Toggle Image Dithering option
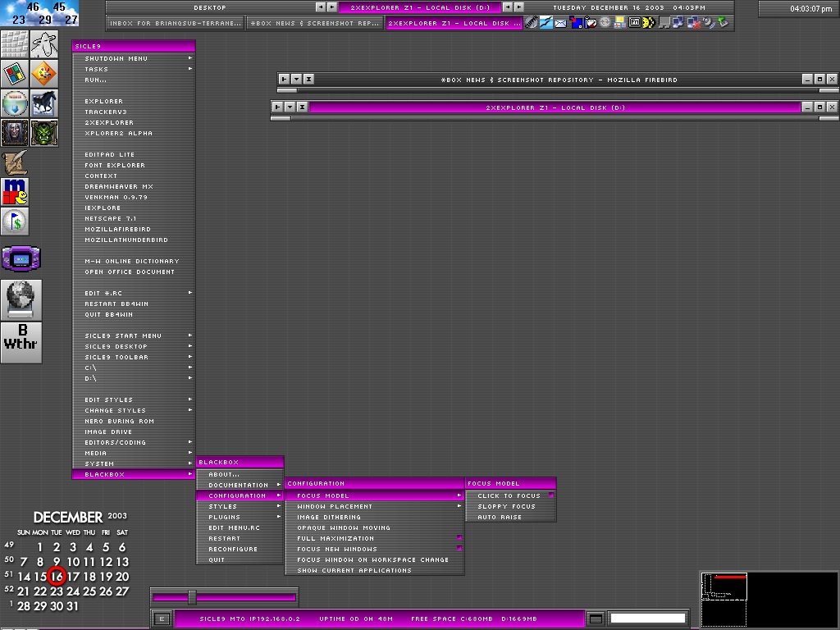The width and height of the screenshot is (840, 630). click(374, 517)
